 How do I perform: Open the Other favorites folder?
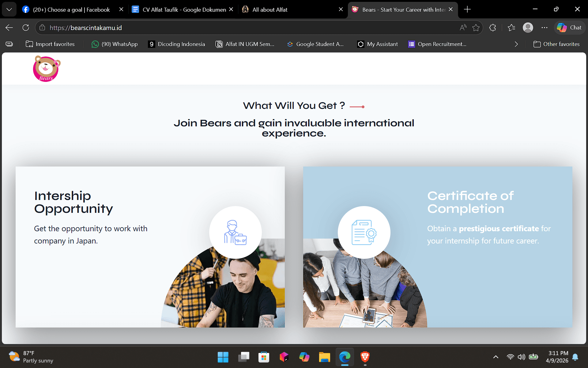(x=556, y=44)
